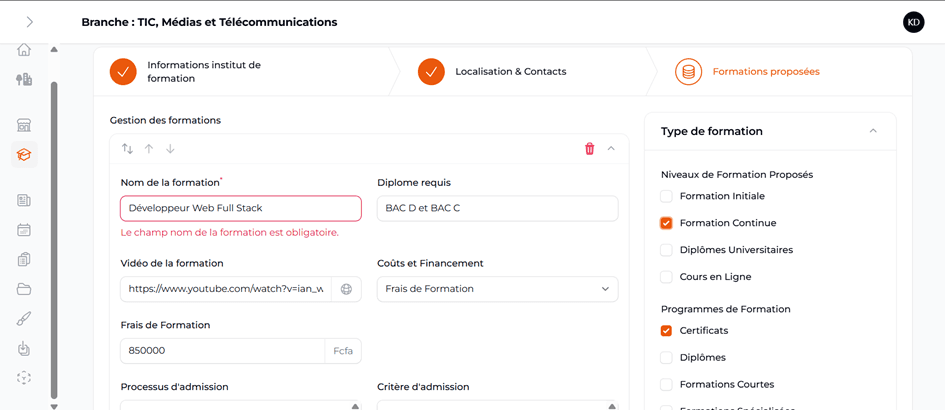Image resolution: width=945 pixels, height=410 pixels.
Task: Select the graduation cap sidebar icon
Action: click(24, 155)
